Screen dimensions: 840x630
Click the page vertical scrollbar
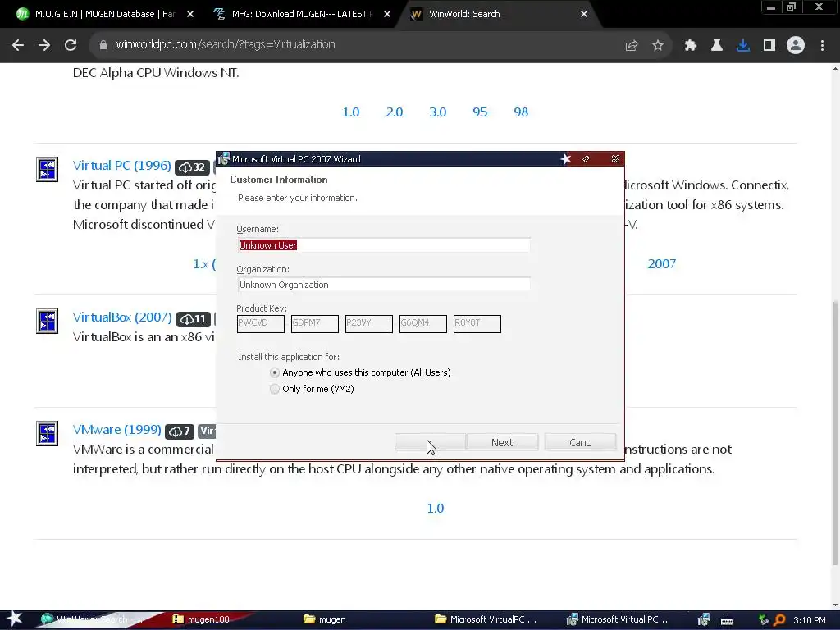[835, 433]
